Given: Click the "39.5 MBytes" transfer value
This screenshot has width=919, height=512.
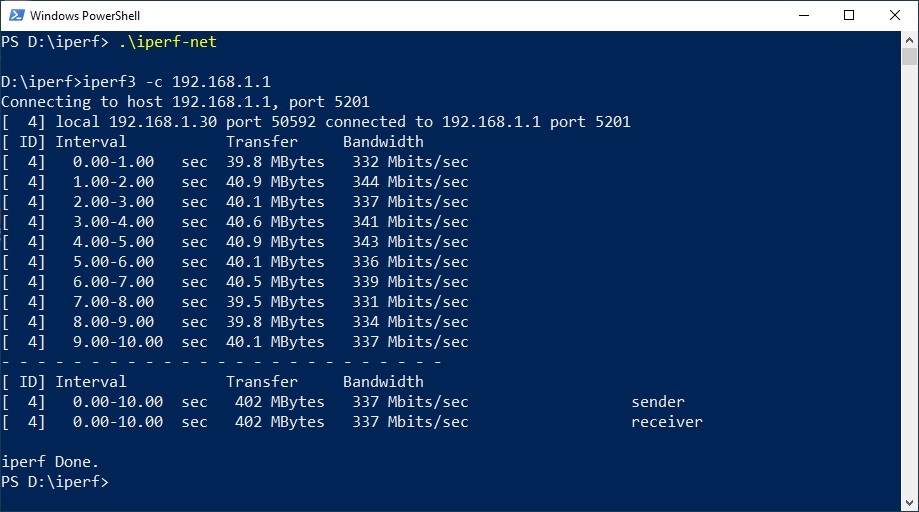Looking at the screenshot, I should (275, 302).
